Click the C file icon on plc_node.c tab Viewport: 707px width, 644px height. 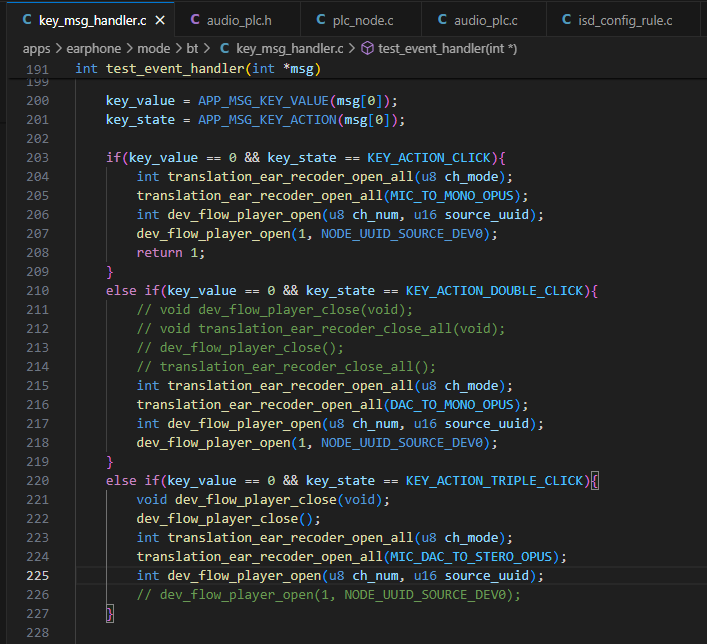321,20
